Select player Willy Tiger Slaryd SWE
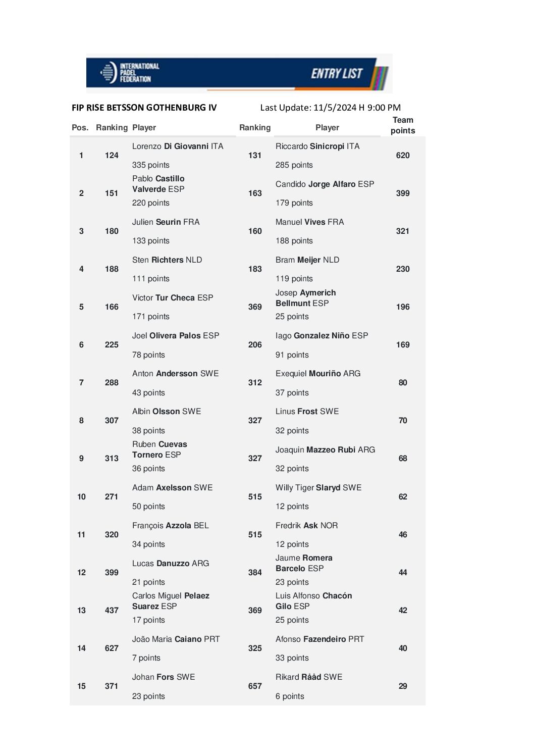Screen dimensions: 534x756 [318, 488]
